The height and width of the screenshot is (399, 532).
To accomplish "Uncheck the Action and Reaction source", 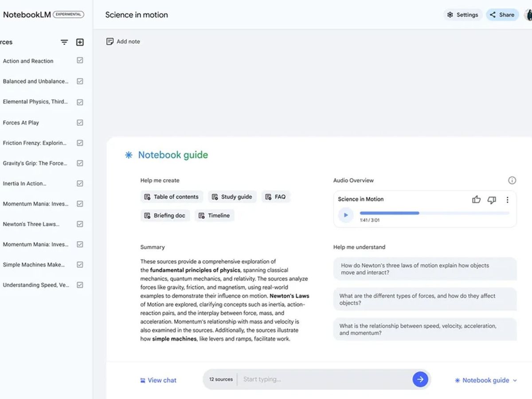I will click(x=80, y=61).
